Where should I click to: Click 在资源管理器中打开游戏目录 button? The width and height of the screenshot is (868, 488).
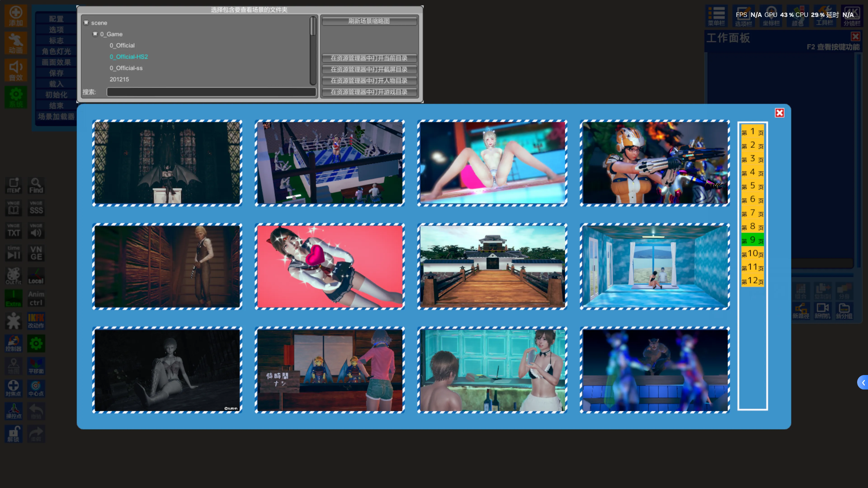(x=369, y=92)
